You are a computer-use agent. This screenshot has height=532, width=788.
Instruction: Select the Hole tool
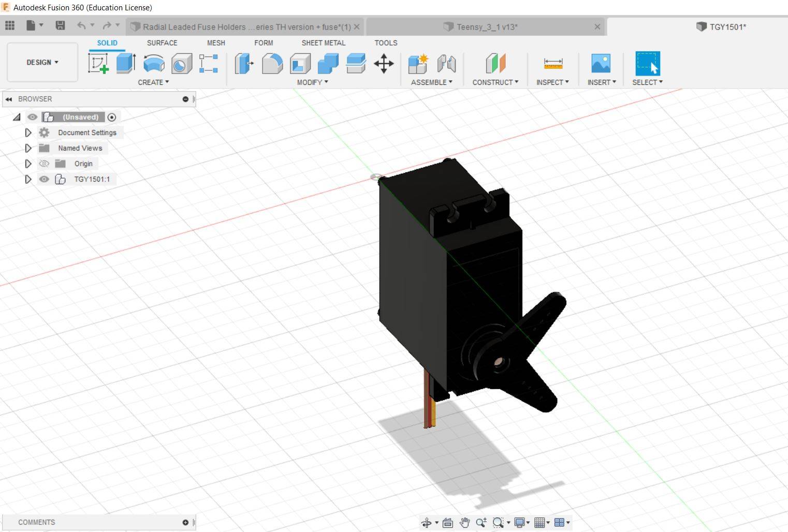pyautogui.click(x=181, y=64)
